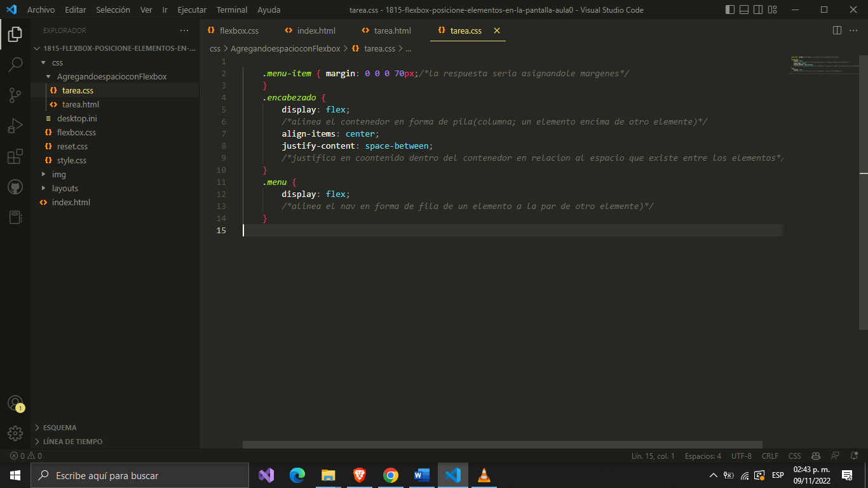The image size is (868, 488).
Task: Collapse the 1815-FLEXBOX project root folder
Action: (x=115, y=48)
